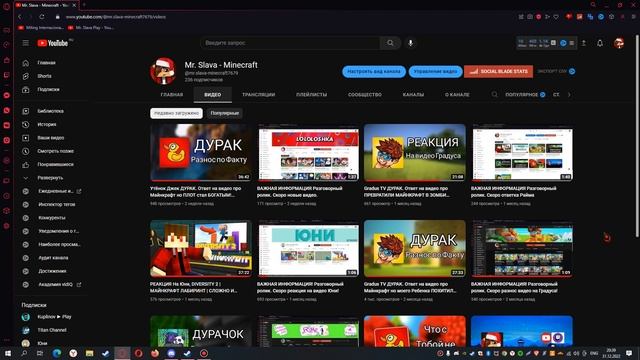The width and height of the screenshot is (640, 360).
Task: Open Библиотека in the sidebar
Action: [50, 111]
